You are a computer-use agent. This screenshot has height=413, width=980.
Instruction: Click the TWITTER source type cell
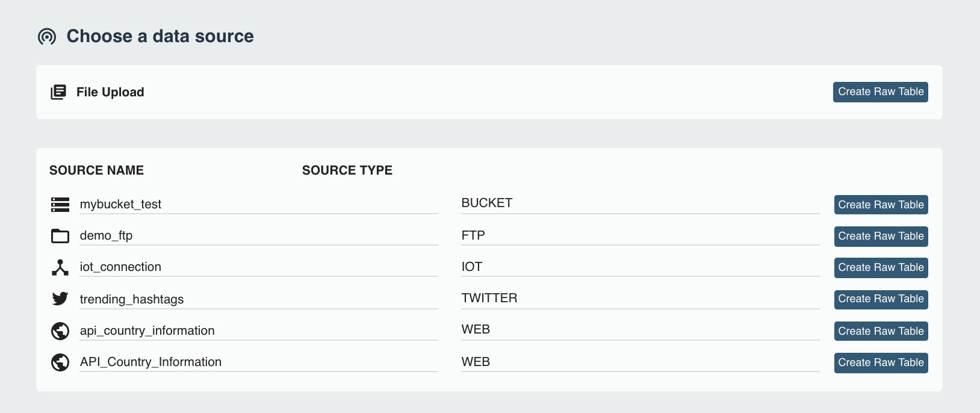click(489, 298)
